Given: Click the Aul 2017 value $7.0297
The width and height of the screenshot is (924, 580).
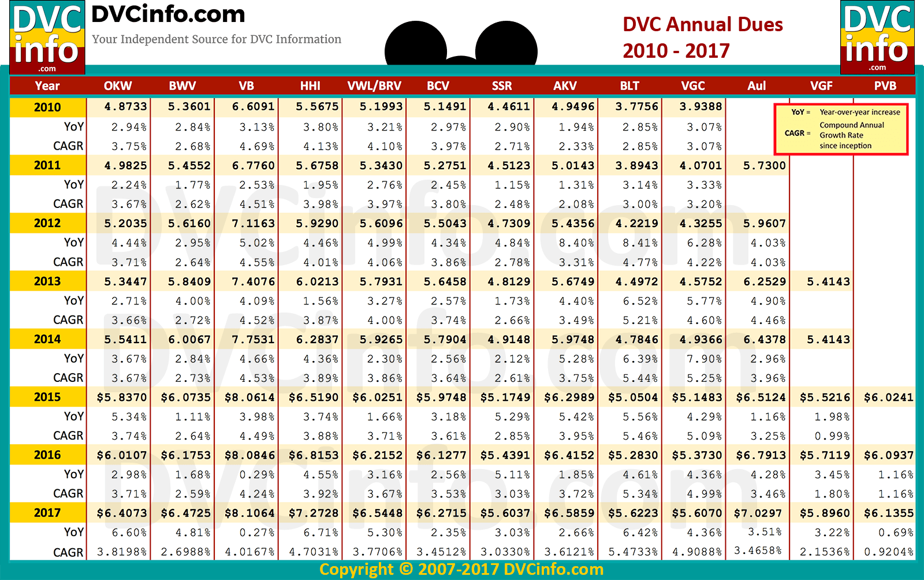Looking at the screenshot, I should click(x=758, y=513).
